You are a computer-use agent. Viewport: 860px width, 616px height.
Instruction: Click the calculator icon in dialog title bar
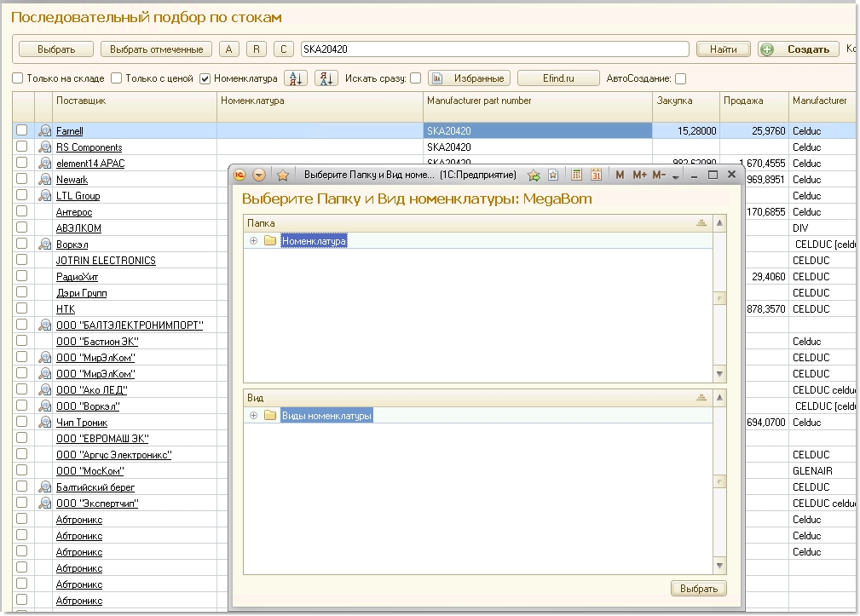coord(577,175)
